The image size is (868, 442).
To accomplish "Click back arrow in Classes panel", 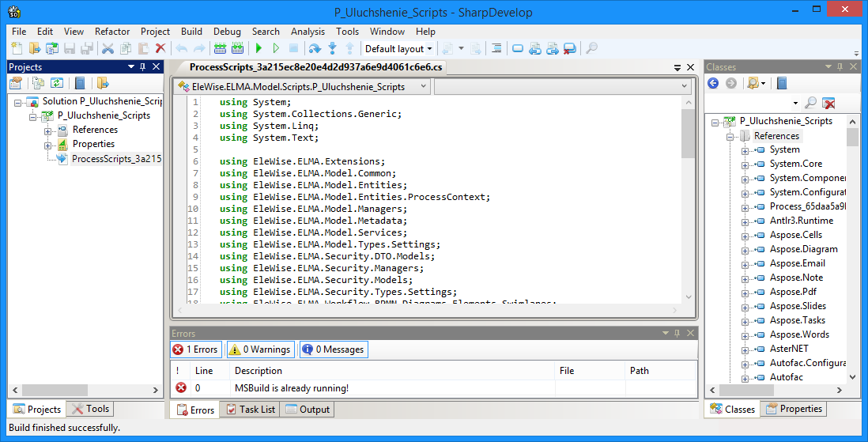I will (x=714, y=84).
